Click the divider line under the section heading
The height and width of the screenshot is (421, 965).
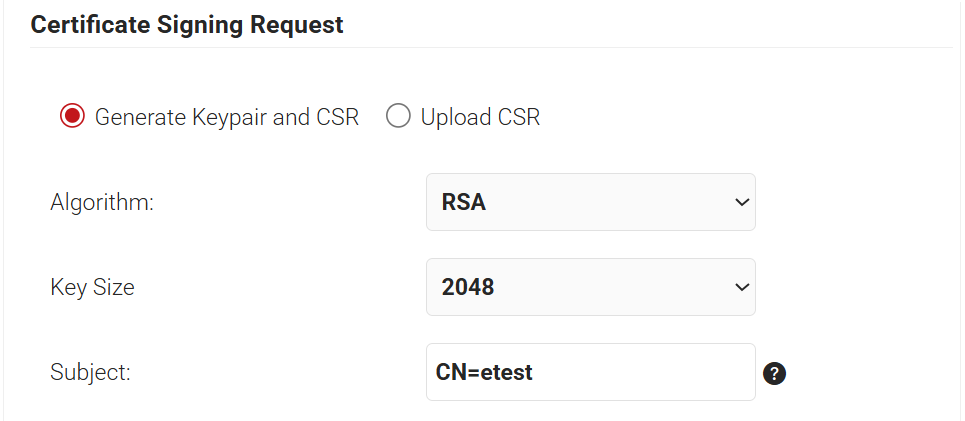click(x=490, y=47)
